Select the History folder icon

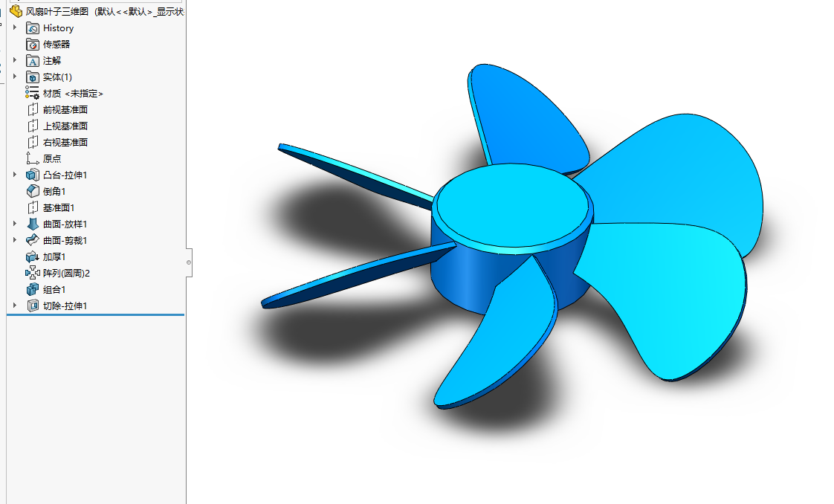tap(33, 28)
